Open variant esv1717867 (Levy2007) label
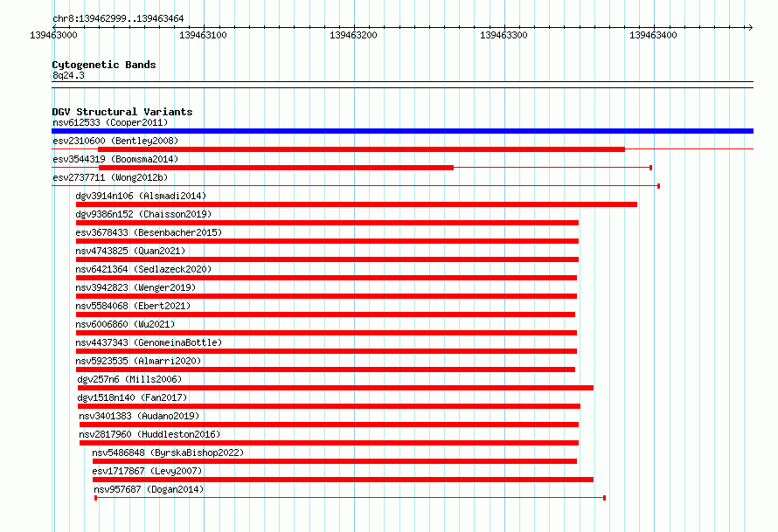 [x=147, y=471]
